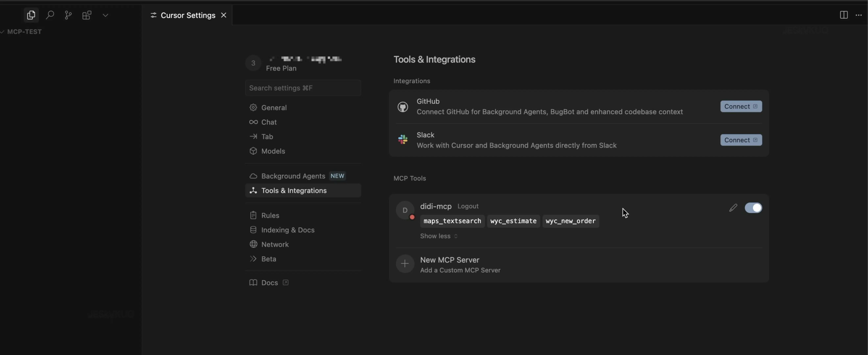Toggle the maps_textsearch tool chip

click(x=452, y=221)
